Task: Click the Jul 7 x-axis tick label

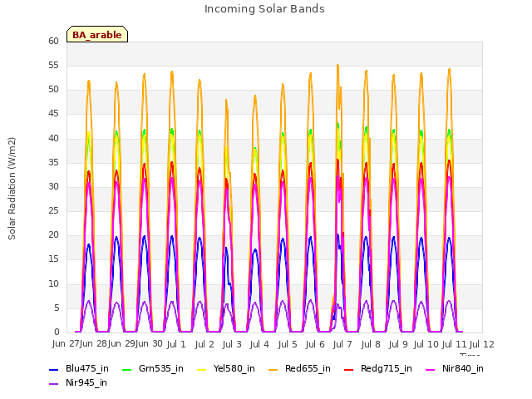Action: (342, 344)
